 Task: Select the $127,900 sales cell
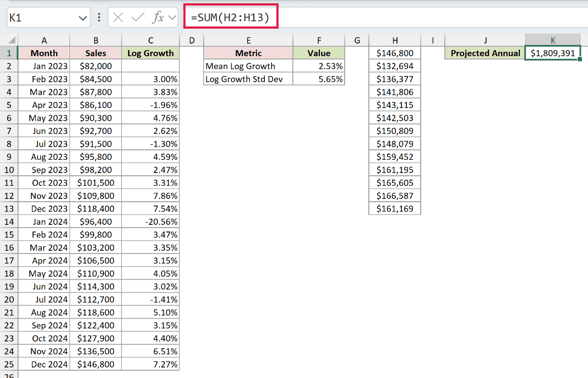point(96,338)
